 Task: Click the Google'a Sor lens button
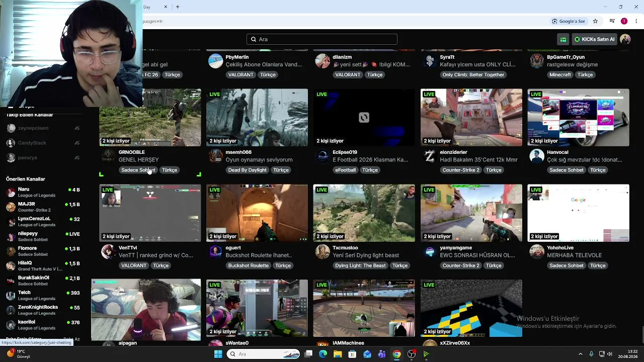pos(569,21)
